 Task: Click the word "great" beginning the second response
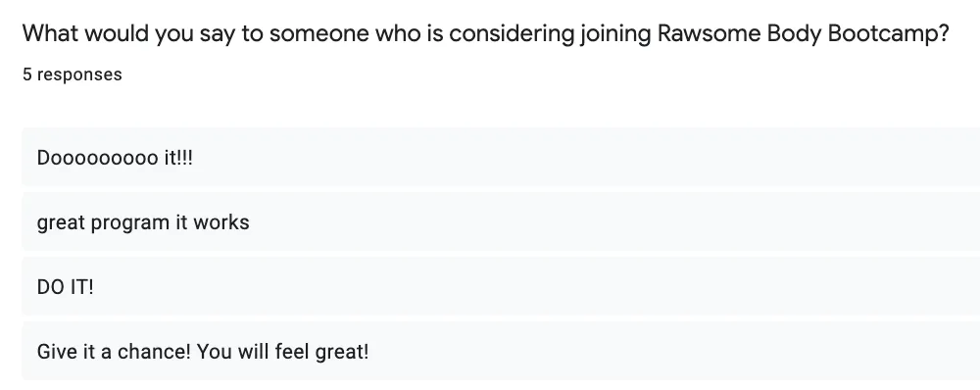point(61,223)
